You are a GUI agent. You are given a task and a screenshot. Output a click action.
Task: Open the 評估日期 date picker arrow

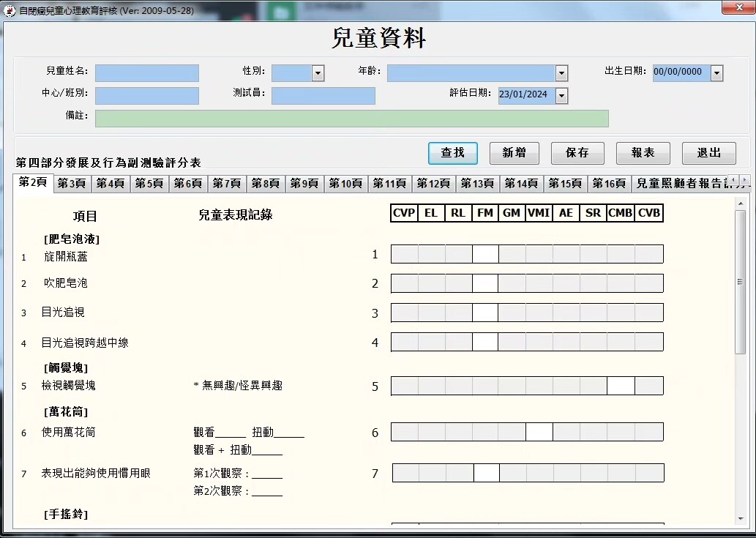(561, 96)
